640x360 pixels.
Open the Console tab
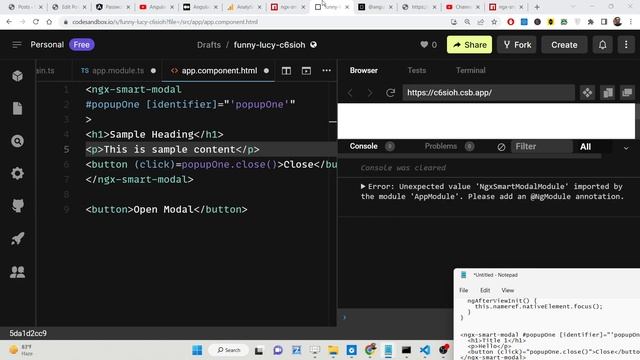point(363,146)
